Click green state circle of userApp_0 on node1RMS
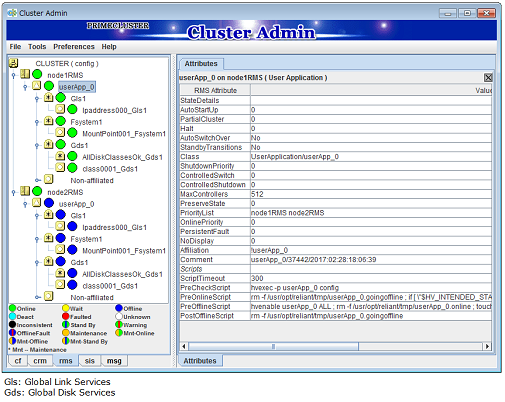Image resolution: width=505 pixels, height=402 pixels. 49,86
